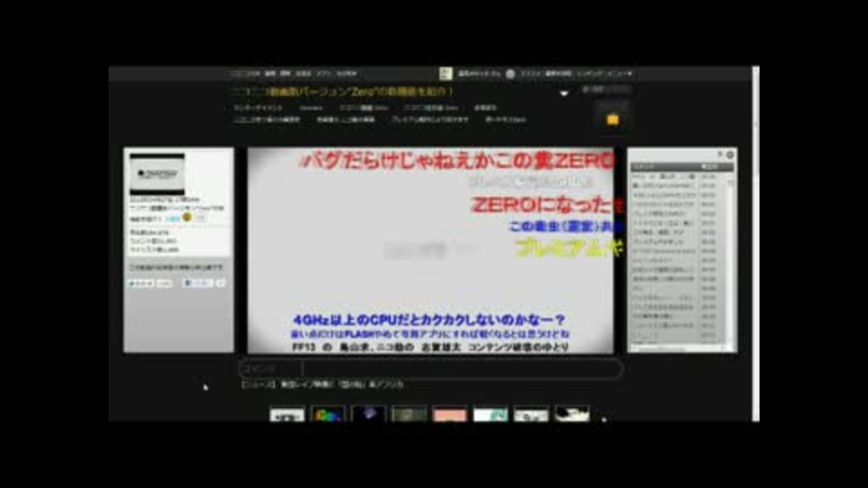Open the 動画 item in the top navigation
Viewport: 868px width, 488px height.
[x=269, y=73]
